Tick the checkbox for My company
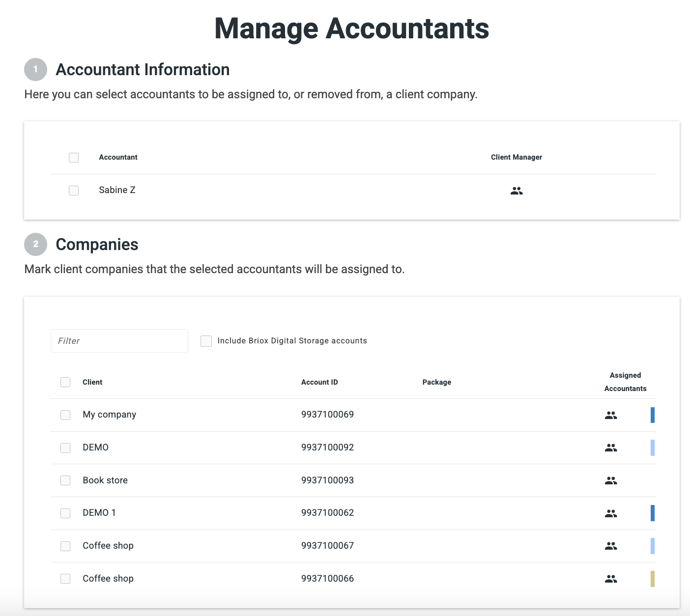 (x=65, y=415)
